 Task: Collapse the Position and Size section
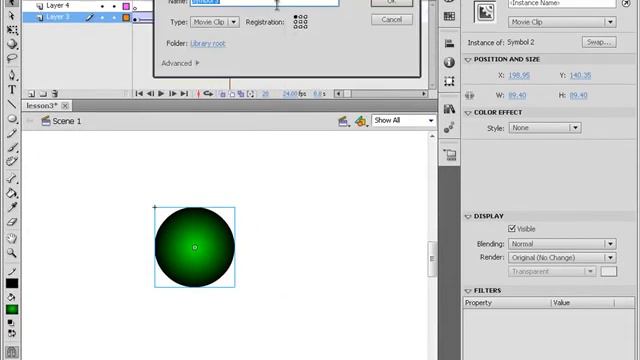(468, 60)
